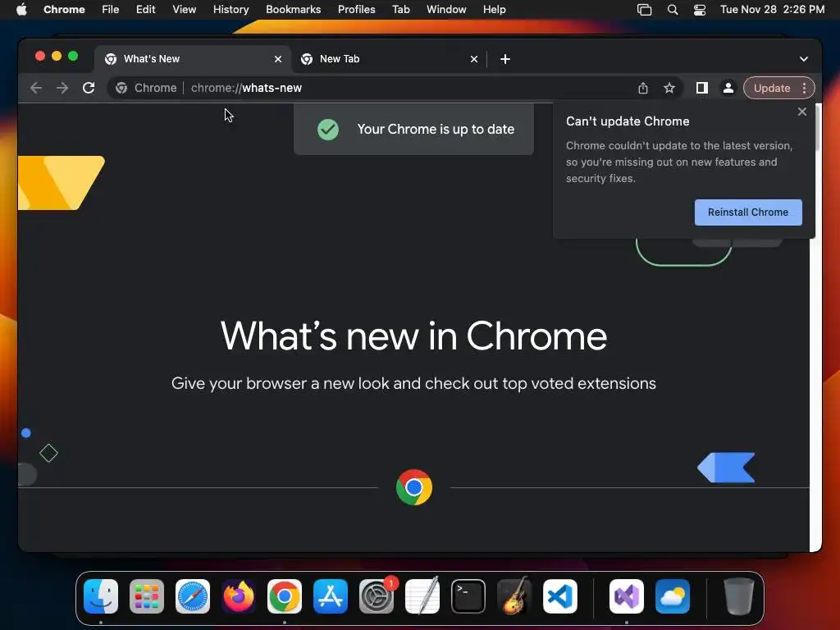
Task: Open the profile avatar menu
Action: pyautogui.click(x=728, y=88)
